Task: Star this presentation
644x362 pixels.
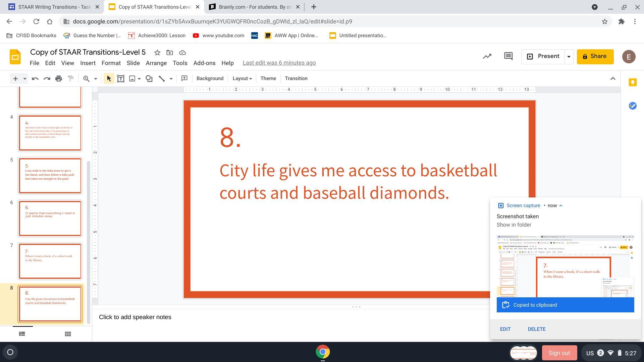Action: 157,53
